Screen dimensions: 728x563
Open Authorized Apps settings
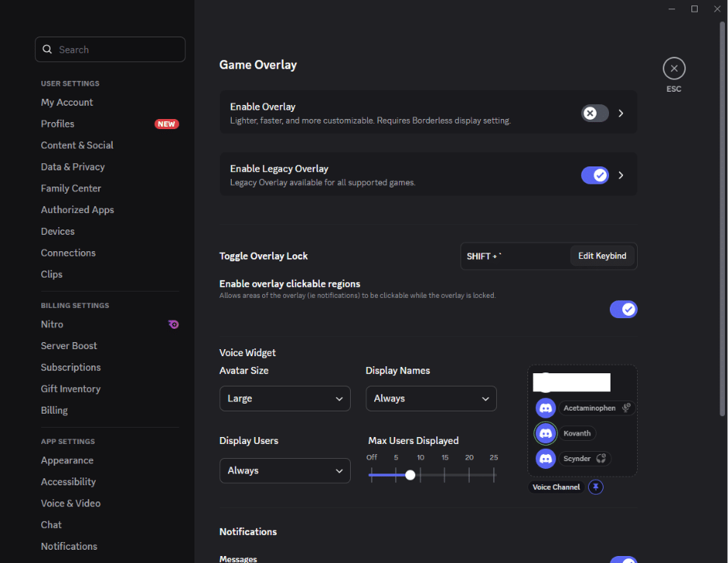[x=78, y=210]
